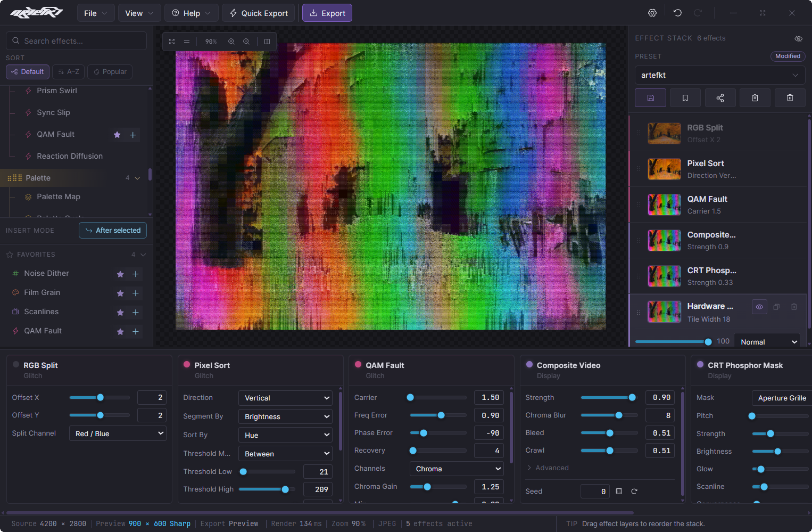Add Noise Dither effect with plus
Viewport: 812px width, 532px height.
tap(136, 274)
